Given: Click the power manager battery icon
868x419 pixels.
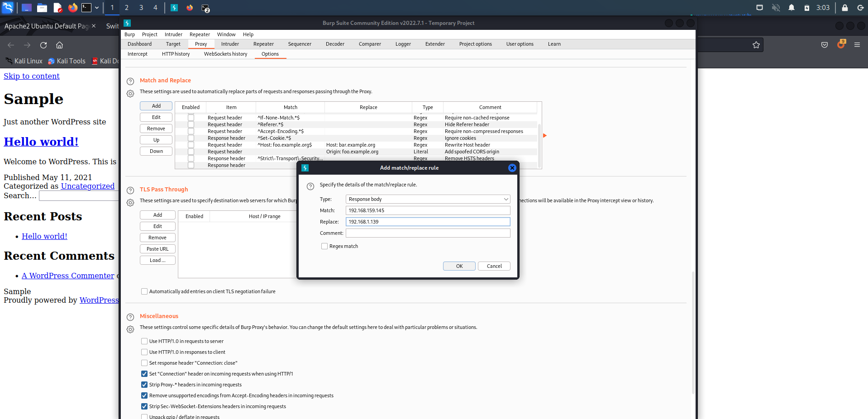Looking at the screenshot, I should click(807, 8).
